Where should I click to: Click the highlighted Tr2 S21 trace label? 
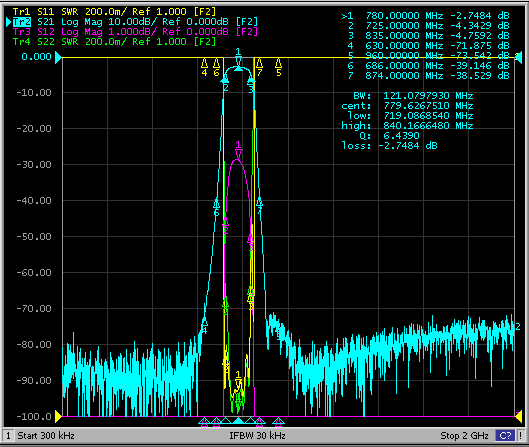point(135,22)
